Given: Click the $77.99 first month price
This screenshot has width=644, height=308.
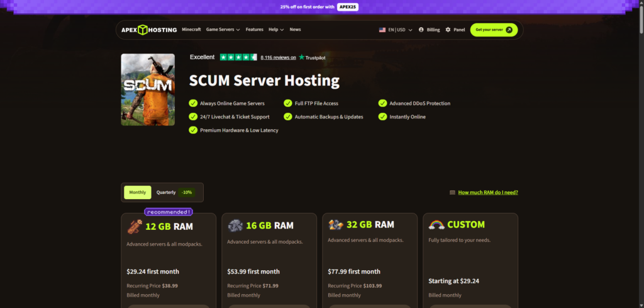Looking at the screenshot, I should coord(354,272).
